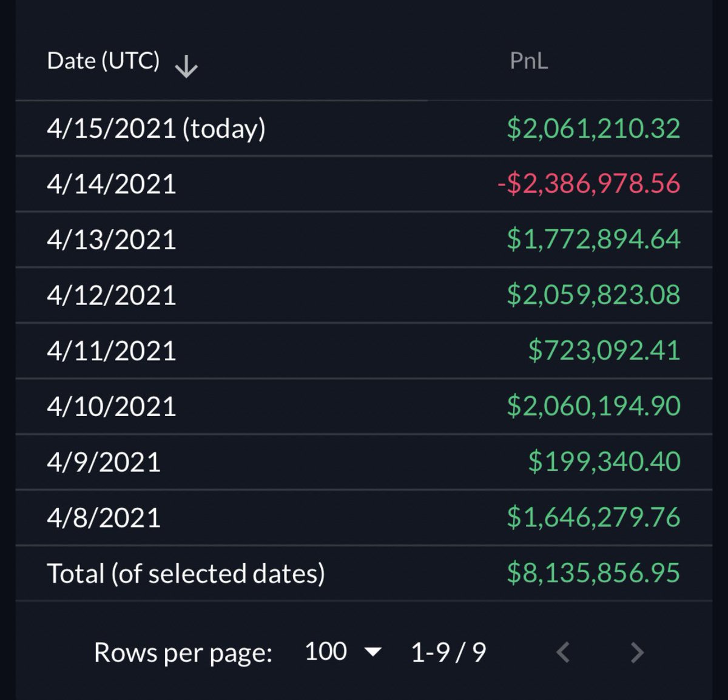This screenshot has height=700, width=728.
Task: Select the 4/13/2021 date cell
Action: click(x=112, y=240)
